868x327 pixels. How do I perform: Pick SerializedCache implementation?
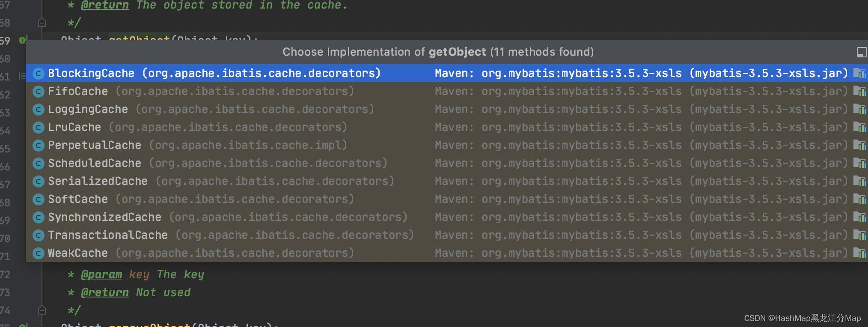pos(447,181)
